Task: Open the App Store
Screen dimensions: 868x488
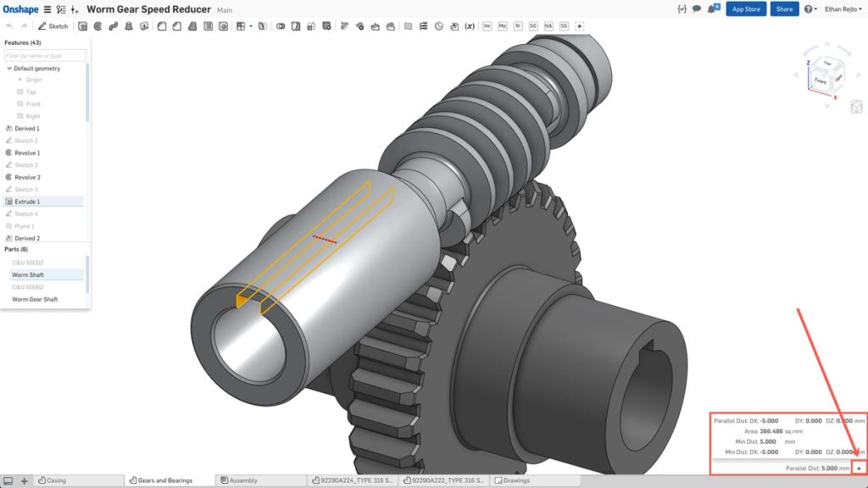Action: [x=746, y=8]
